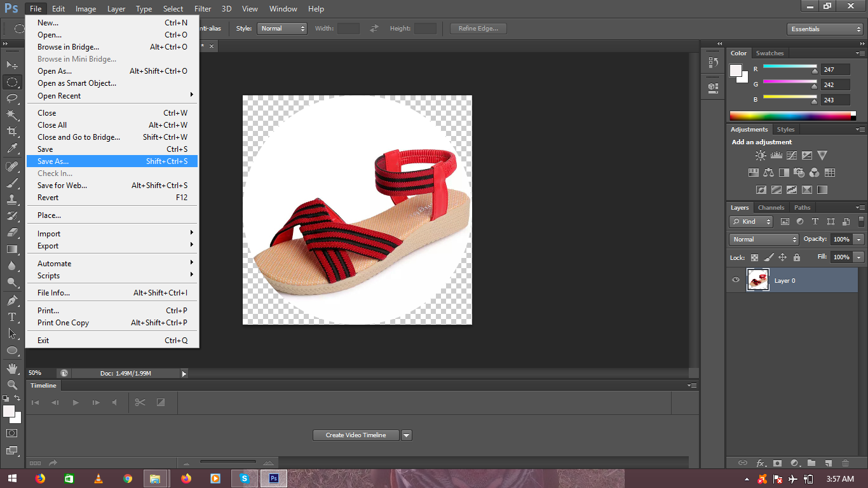
Task: Select the Path Selection tool
Action: coord(12,334)
